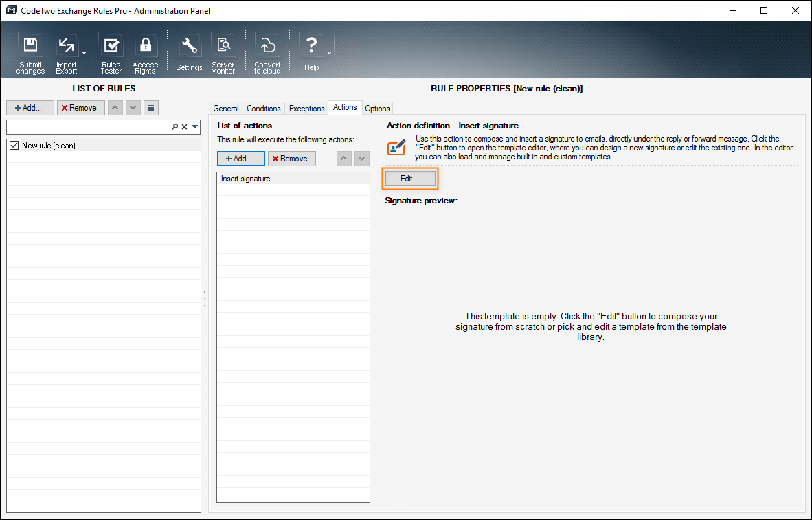Image resolution: width=812 pixels, height=520 pixels.
Task: Open the rules list menu icon
Action: [150, 108]
